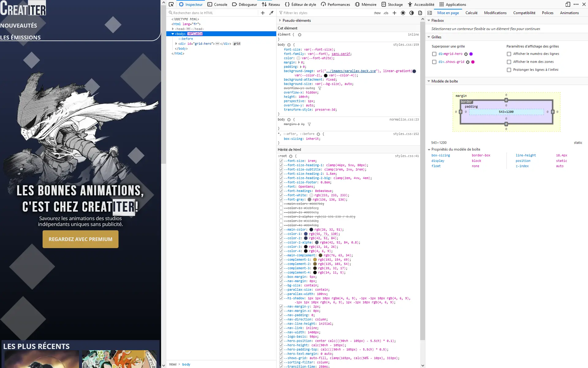Collapse the body node in markup
The image size is (588, 368).
coord(173,34)
